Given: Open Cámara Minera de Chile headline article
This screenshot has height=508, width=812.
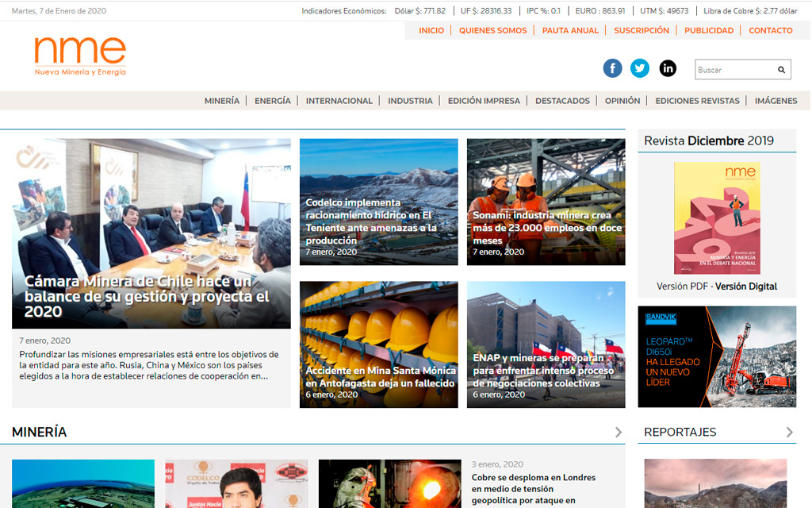Looking at the screenshot, I should click(x=147, y=297).
